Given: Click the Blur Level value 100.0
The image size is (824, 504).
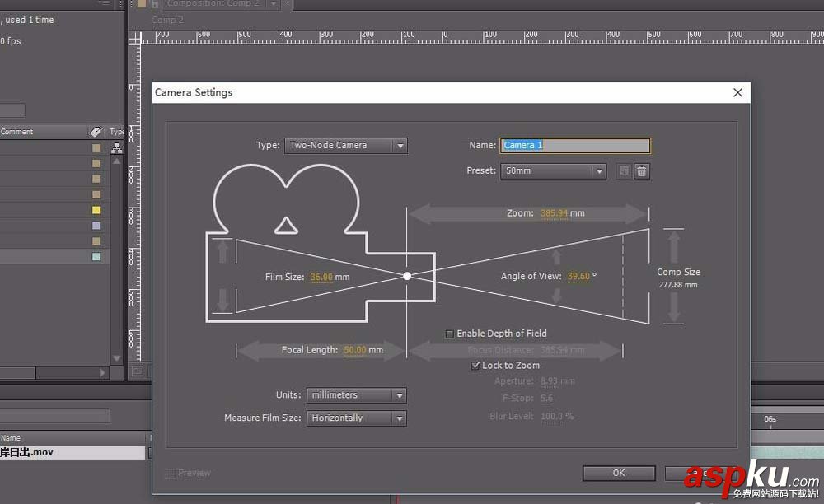Looking at the screenshot, I should [x=552, y=417].
